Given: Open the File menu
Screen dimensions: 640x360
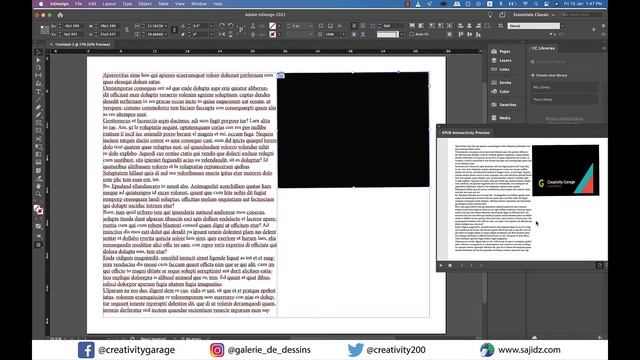Looking at the screenshot, I should pos(78,4).
